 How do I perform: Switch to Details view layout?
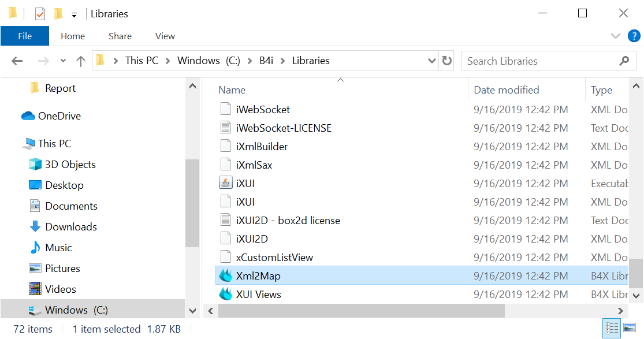[611, 329]
